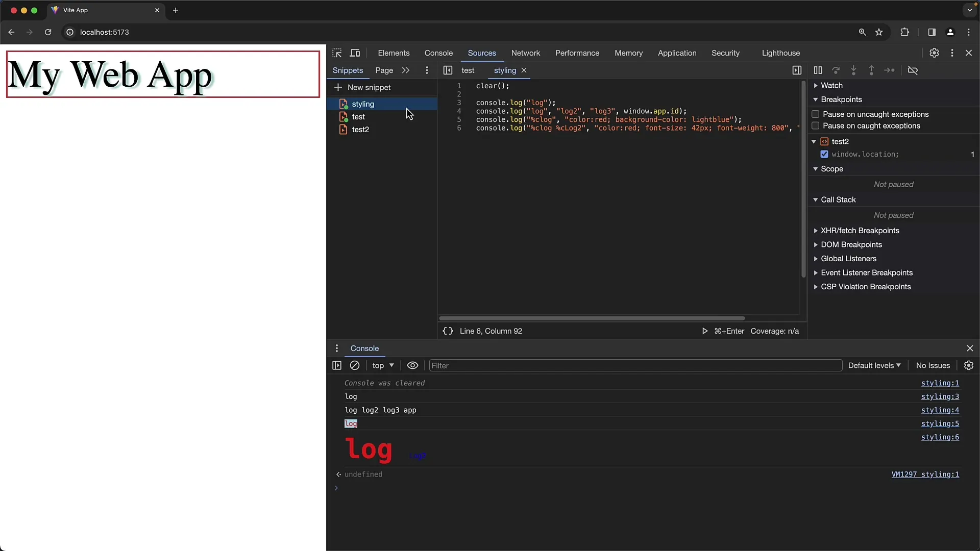Select the Sources tab in DevTools
The height and width of the screenshot is (551, 980).
pyautogui.click(x=482, y=53)
